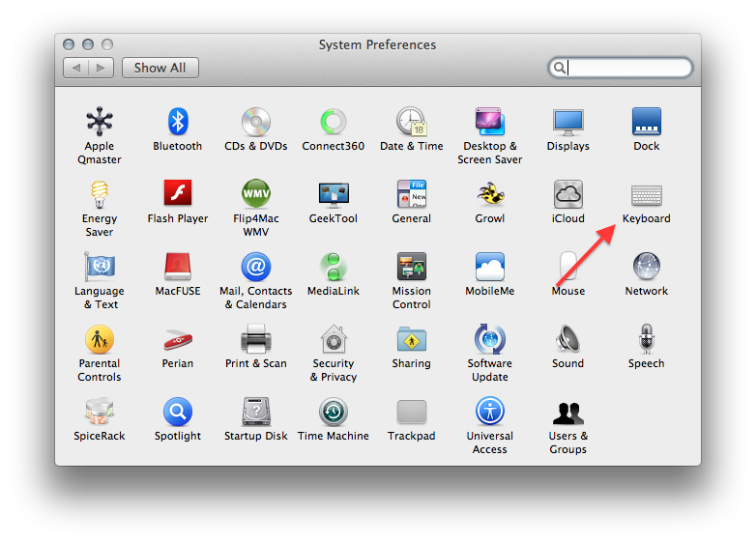Open Network preferences
Image resolution: width=756 pixels, height=542 pixels.
(647, 267)
